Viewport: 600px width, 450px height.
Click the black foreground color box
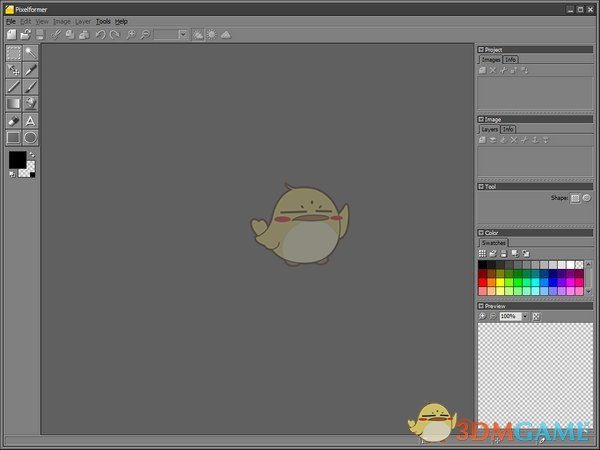click(x=18, y=160)
